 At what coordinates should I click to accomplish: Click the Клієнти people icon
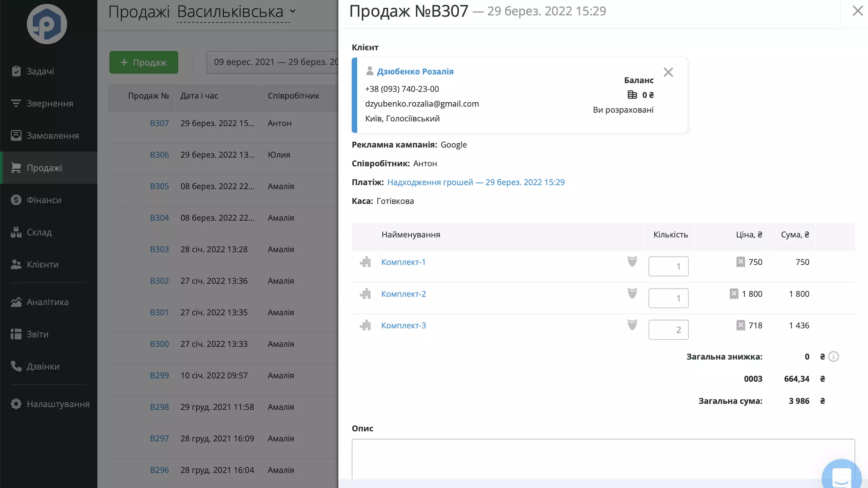point(16,264)
